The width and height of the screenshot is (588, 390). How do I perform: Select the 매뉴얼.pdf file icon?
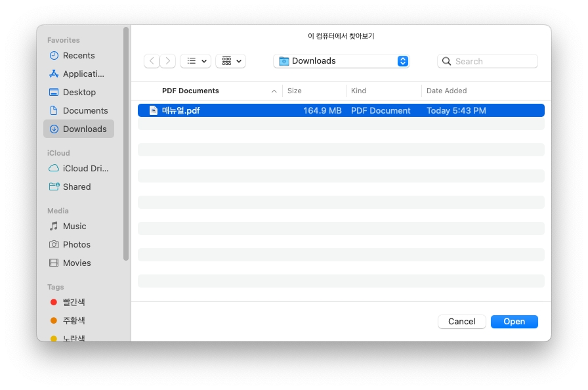[154, 110]
